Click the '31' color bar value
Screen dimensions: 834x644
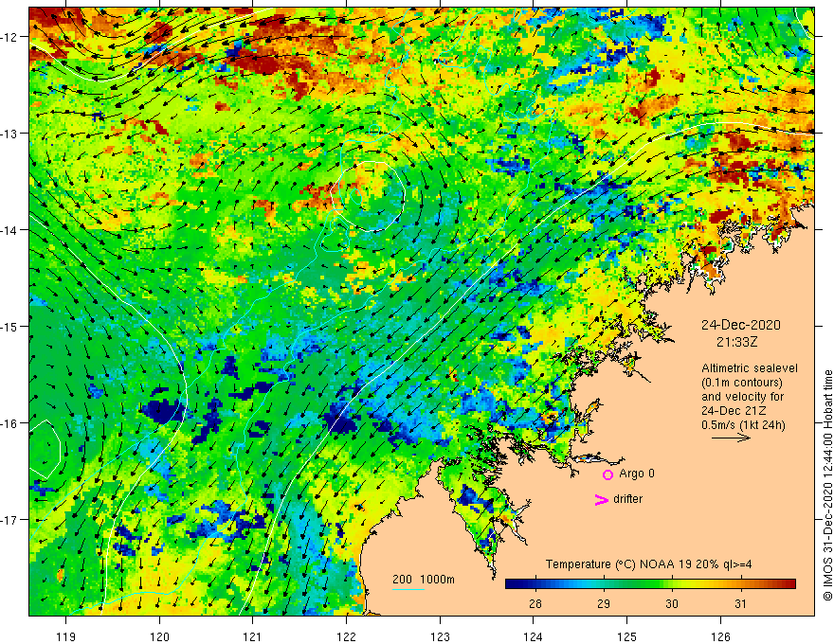pos(740,603)
